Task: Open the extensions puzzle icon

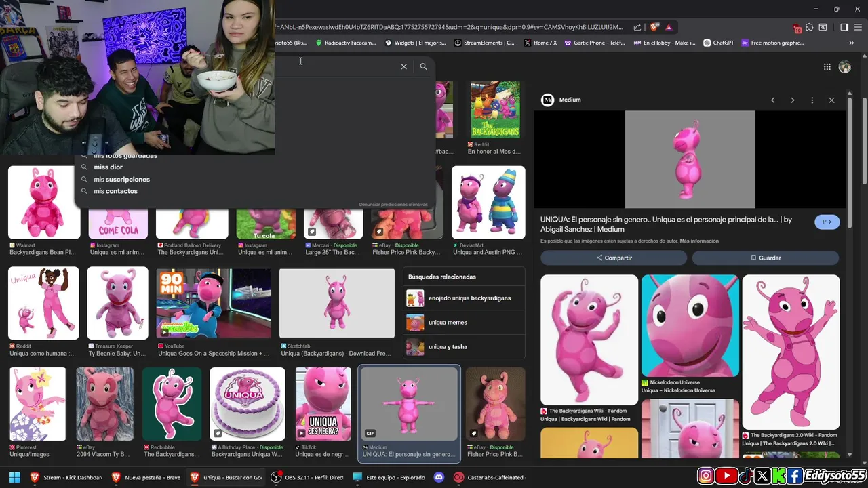Action: (810, 27)
